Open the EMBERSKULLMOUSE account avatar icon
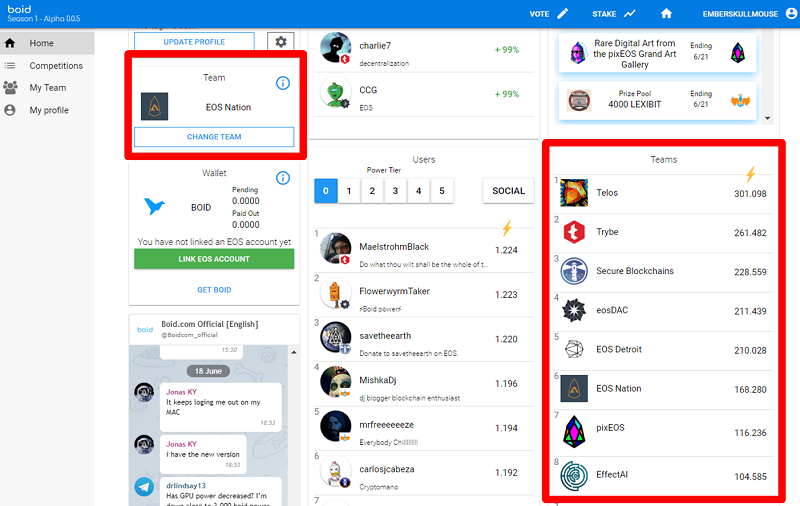 (791, 14)
